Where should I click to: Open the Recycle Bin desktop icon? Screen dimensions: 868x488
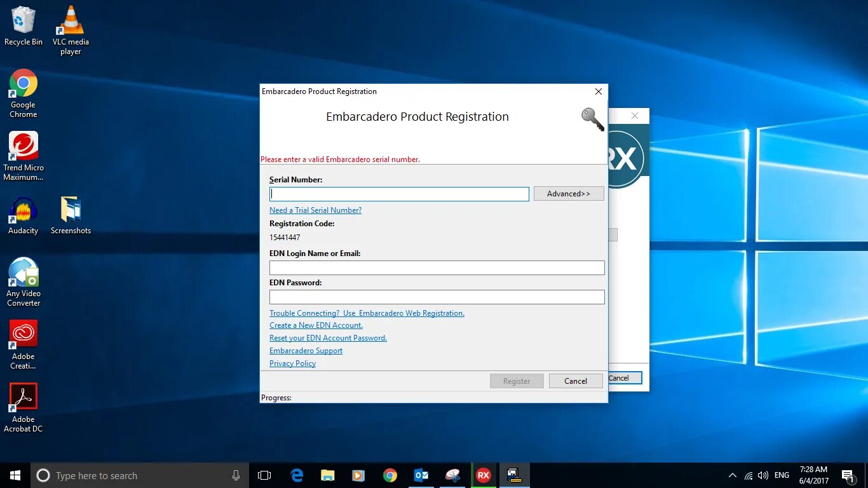24,26
